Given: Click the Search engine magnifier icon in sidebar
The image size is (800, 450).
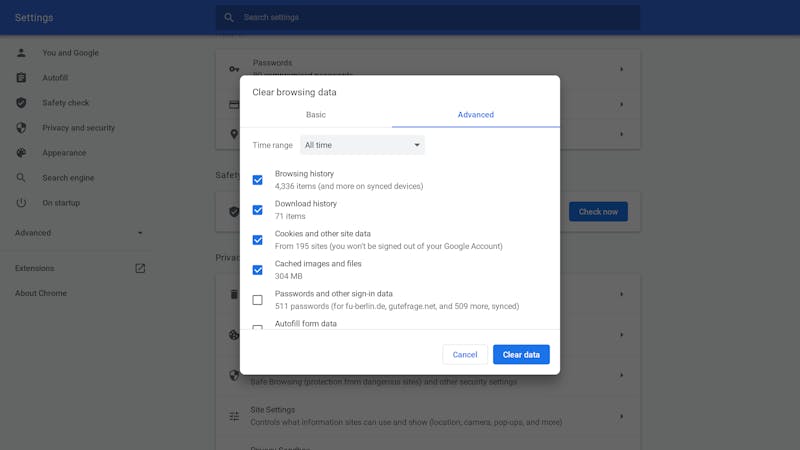Looking at the screenshot, I should 21,178.
